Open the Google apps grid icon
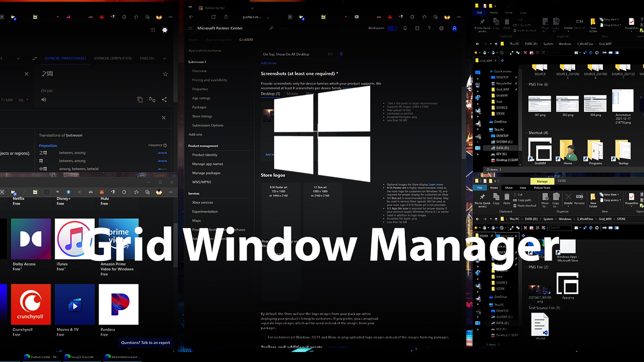 153,30
